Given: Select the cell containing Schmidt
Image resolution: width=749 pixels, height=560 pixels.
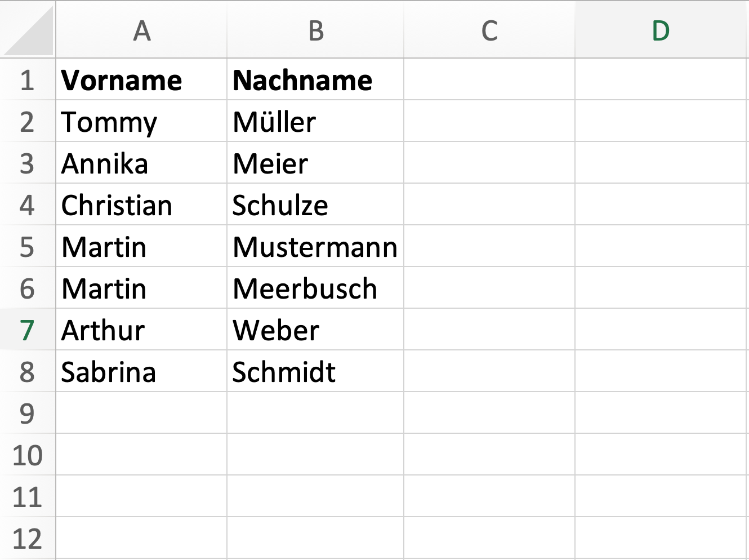Looking at the screenshot, I should [x=315, y=372].
